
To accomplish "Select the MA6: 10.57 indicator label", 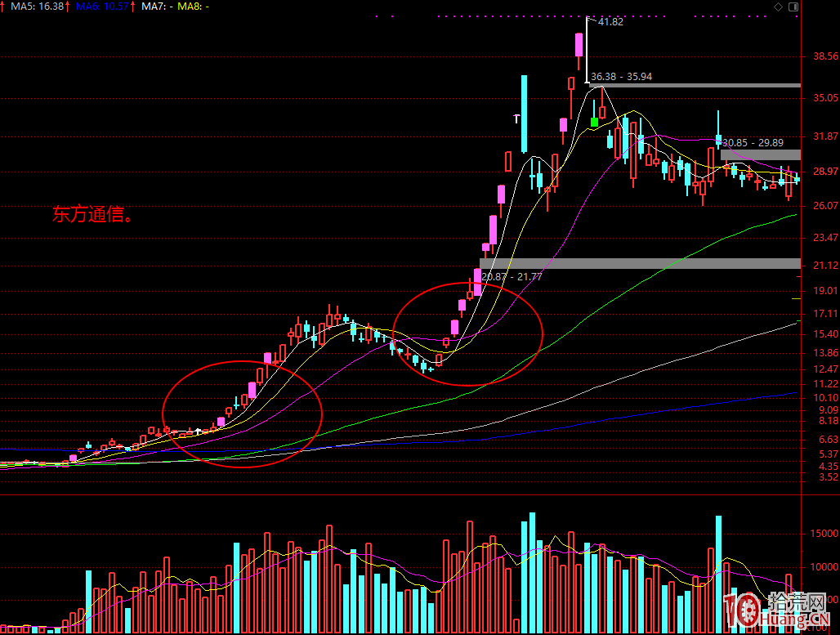I will pos(102,7).
